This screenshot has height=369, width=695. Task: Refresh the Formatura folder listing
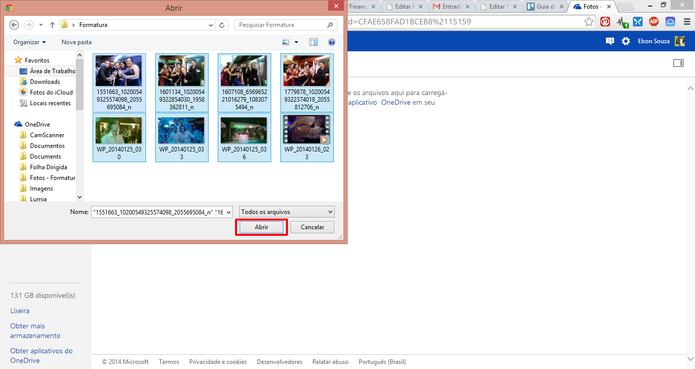tap(222, 25)
